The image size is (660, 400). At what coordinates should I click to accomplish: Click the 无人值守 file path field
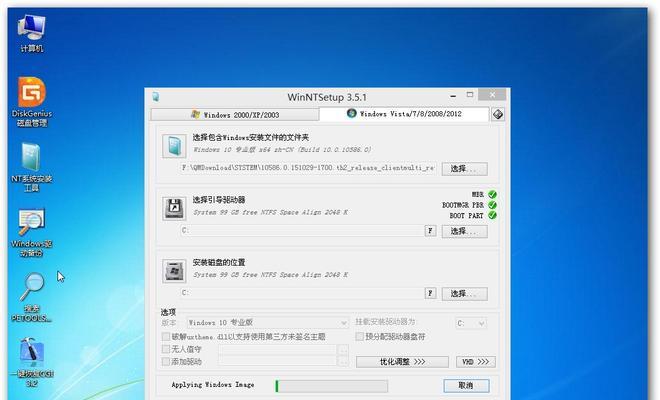(277, 349)
